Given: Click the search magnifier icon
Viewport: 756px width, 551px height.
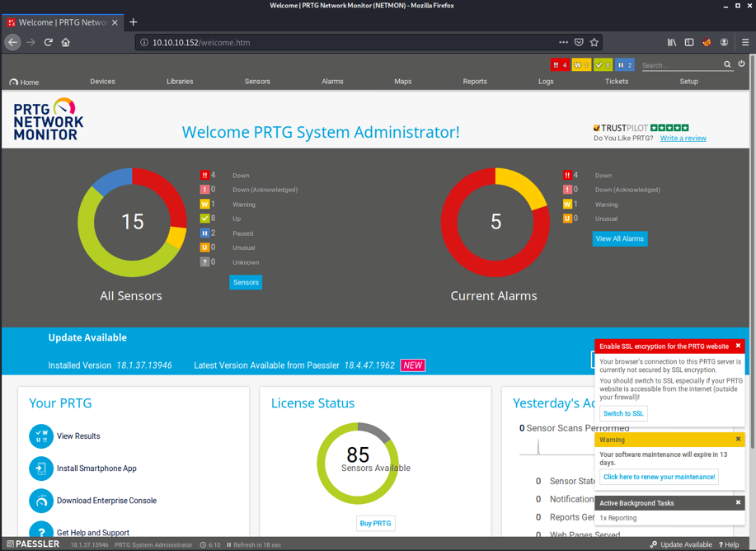Looking at the screenshot, I should coord(727,64).
